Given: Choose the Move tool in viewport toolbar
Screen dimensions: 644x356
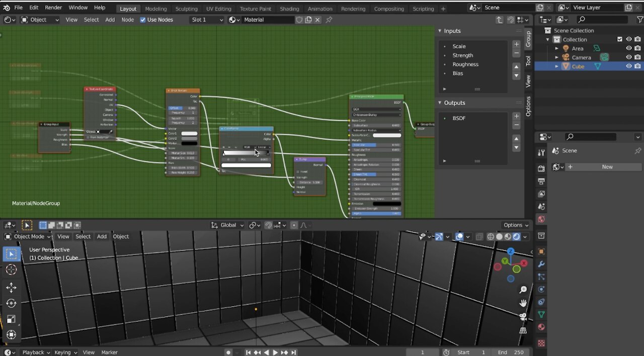Looking at the screenshot, I should (11, 288).
